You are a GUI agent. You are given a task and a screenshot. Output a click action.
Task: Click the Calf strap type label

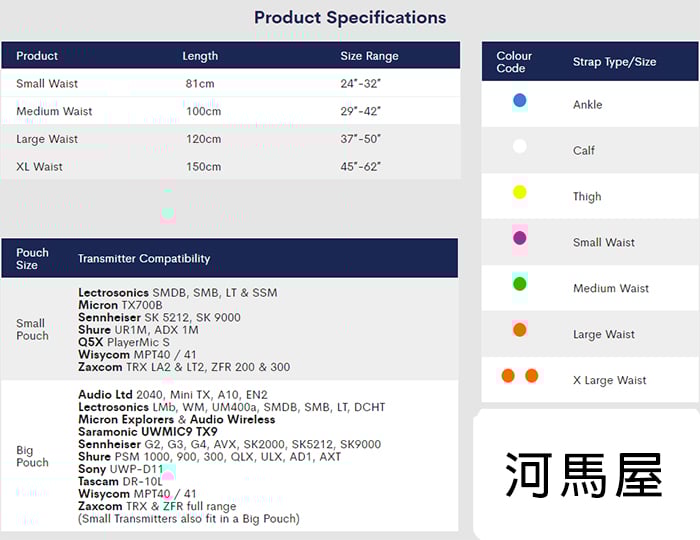click(583, 151)
